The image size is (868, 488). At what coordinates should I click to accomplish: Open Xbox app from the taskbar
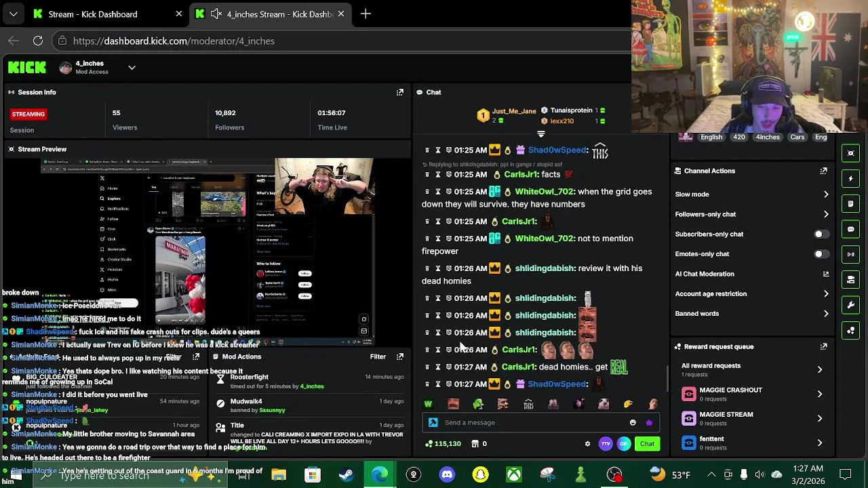pyautogui.click(x=514, y=474)
